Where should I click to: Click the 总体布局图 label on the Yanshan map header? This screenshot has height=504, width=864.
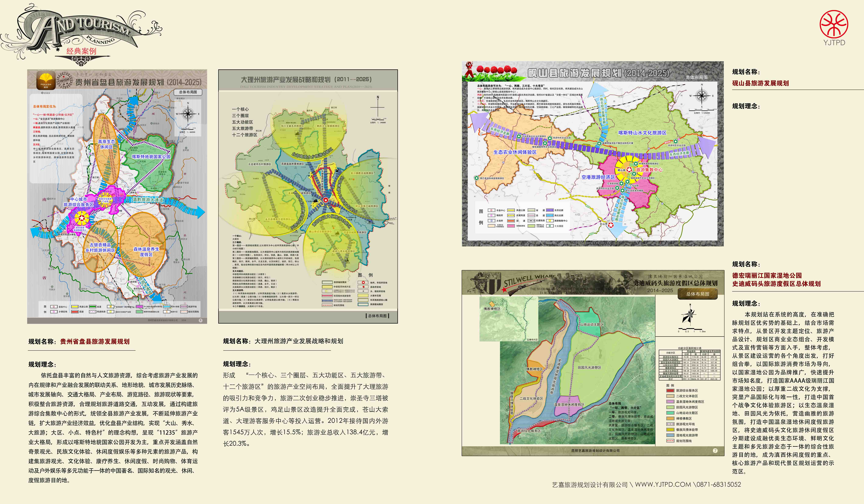point(696,77)
